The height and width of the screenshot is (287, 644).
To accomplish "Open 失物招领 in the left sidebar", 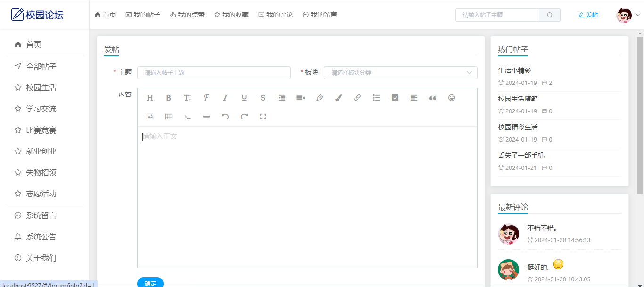I will pyautogui.click(x=41, y=172).
